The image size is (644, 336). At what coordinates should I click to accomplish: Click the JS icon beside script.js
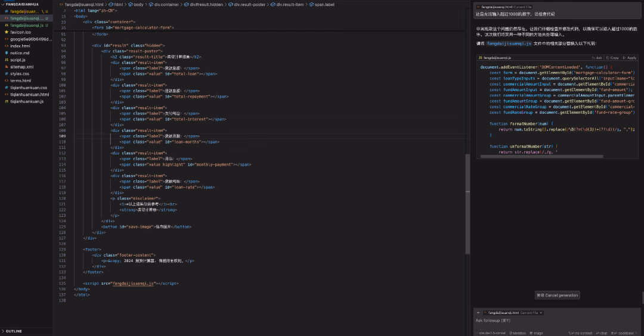(x=6, y=60)
